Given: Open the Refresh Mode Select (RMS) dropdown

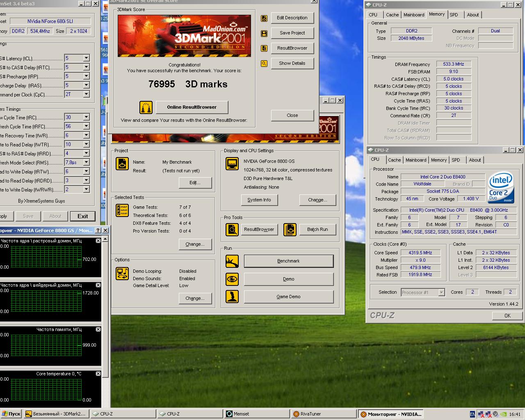Looking at the screenshot, I should tap(86, 162).
